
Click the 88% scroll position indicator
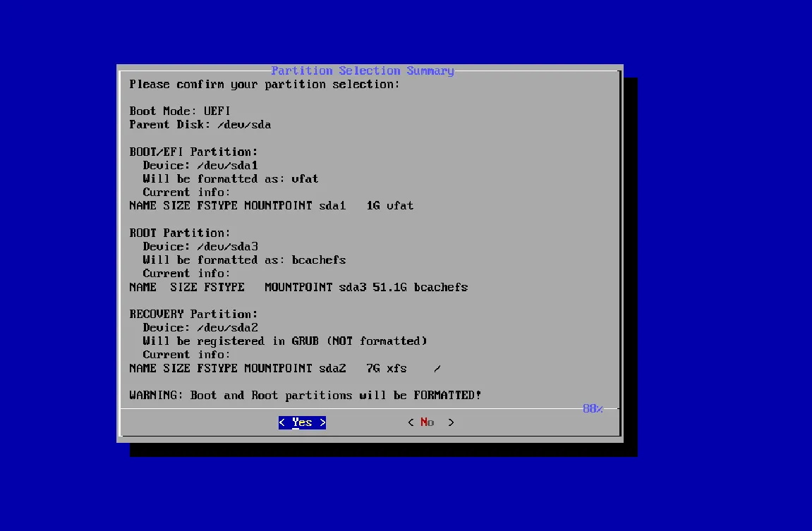pos(593,408)
